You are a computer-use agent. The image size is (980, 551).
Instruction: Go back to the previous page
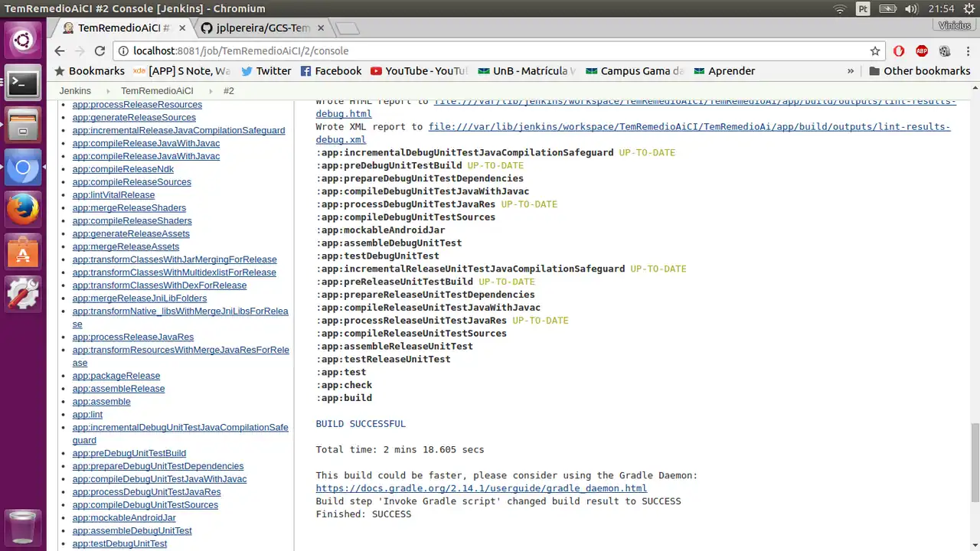[x=60, y=51]
